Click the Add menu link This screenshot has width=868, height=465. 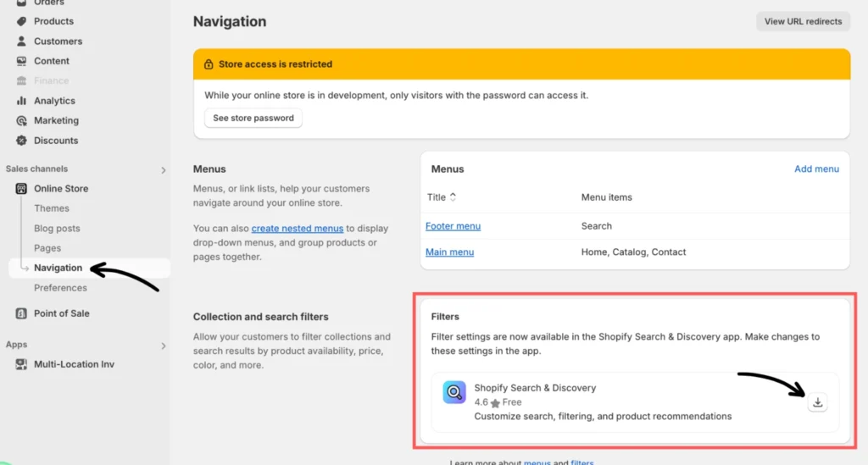pyautogui.click(x=816, y=169)
